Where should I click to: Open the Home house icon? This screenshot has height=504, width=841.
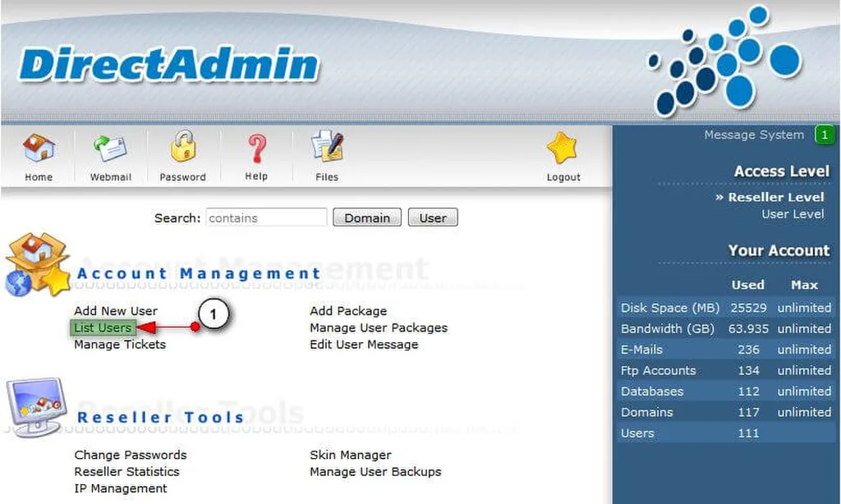39,148
